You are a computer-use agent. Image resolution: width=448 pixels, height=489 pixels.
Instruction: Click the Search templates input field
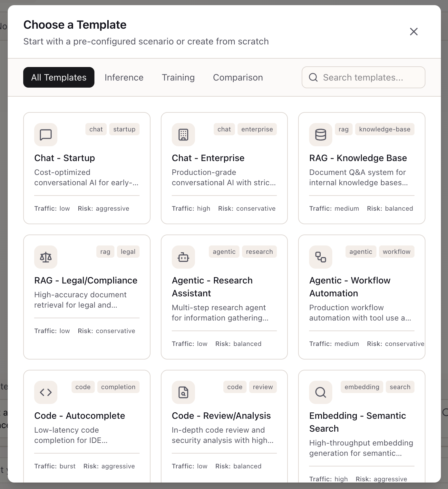click(364, 77)
